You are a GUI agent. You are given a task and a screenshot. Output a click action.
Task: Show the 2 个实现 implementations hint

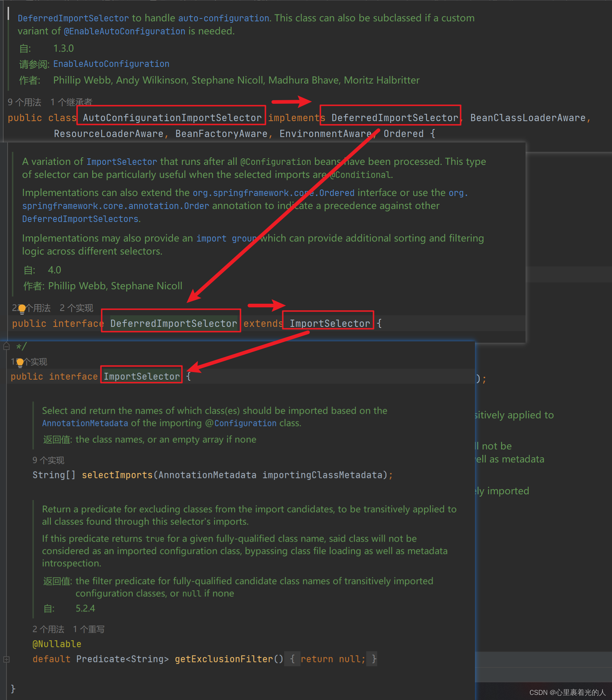[x=76, y=308]
